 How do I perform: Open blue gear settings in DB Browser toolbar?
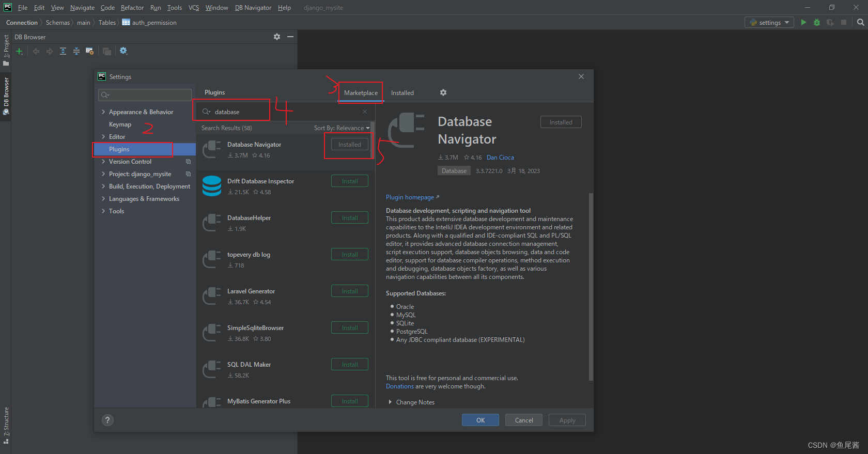[x=123, y=51]
